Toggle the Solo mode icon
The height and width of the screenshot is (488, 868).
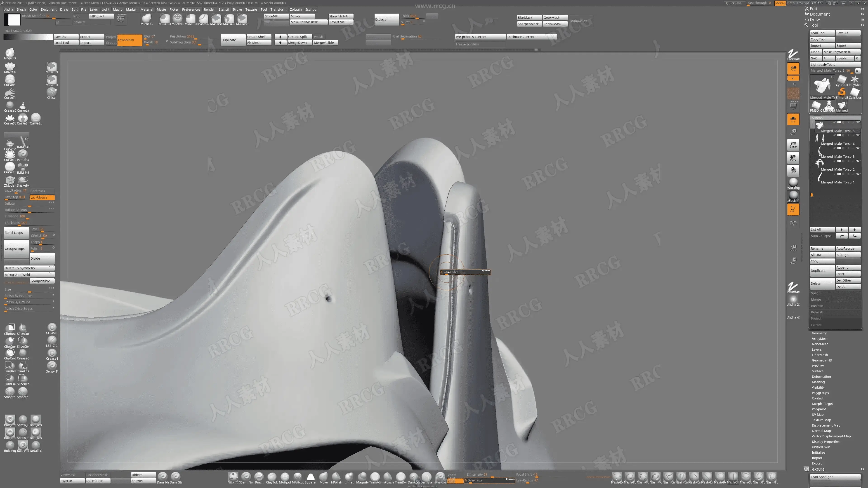click(793, 119)
